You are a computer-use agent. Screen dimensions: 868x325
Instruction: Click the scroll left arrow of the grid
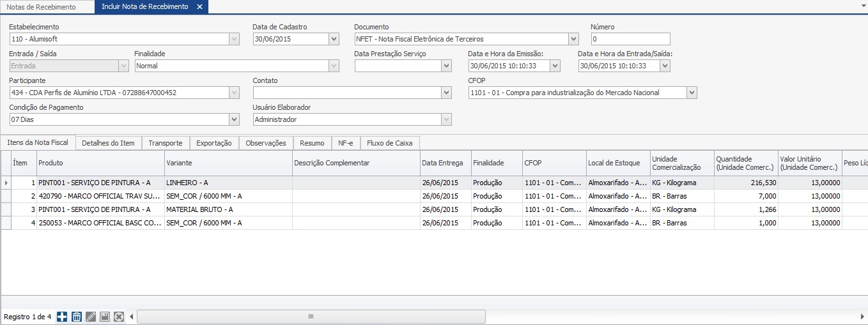click(132, 317)
